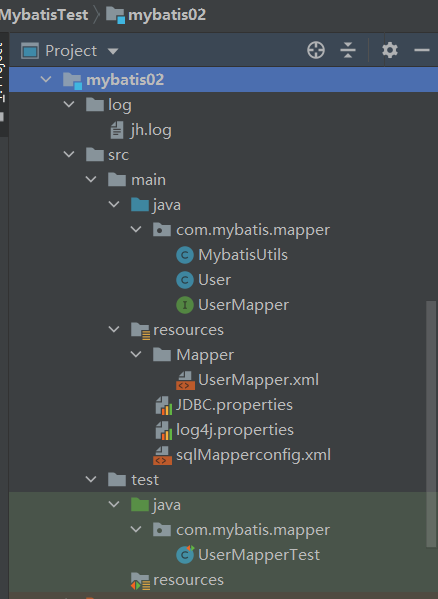
Task: Collapse the main resources folder chevron
Action: coord(114,329)
